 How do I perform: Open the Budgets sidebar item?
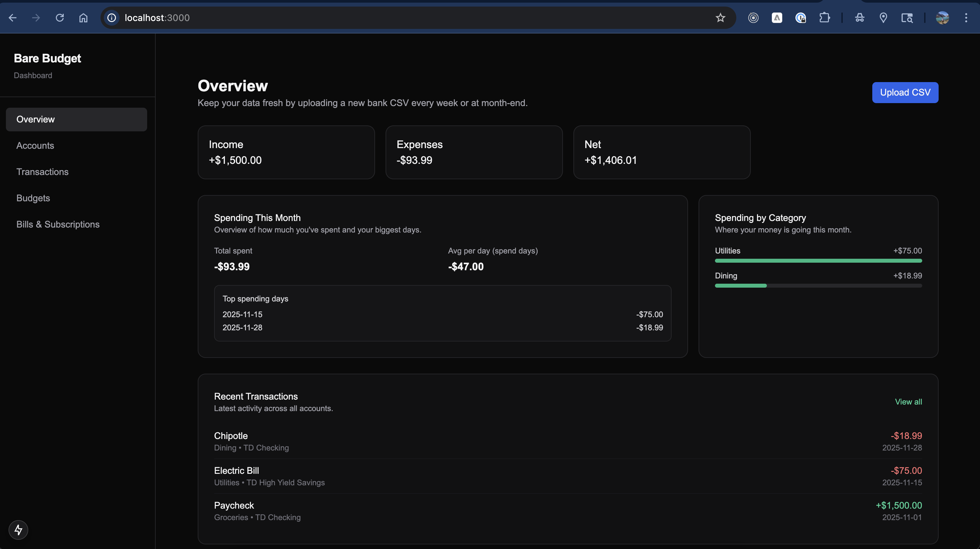click(x=33, y=198)
